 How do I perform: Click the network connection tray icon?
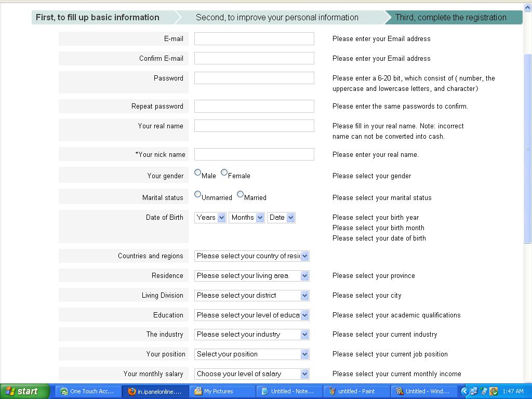pos(474,392)
